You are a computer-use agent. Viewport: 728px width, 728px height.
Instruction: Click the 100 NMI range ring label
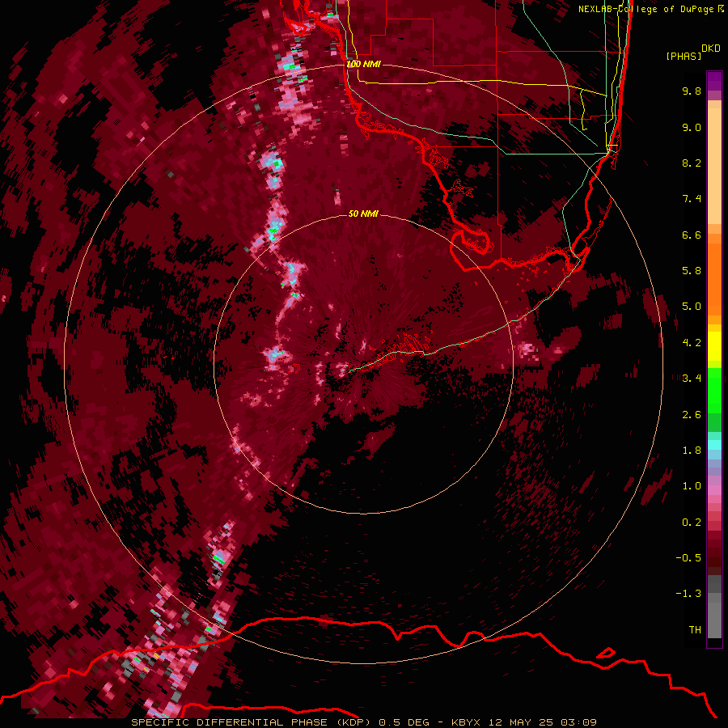[x=363, y=64]
